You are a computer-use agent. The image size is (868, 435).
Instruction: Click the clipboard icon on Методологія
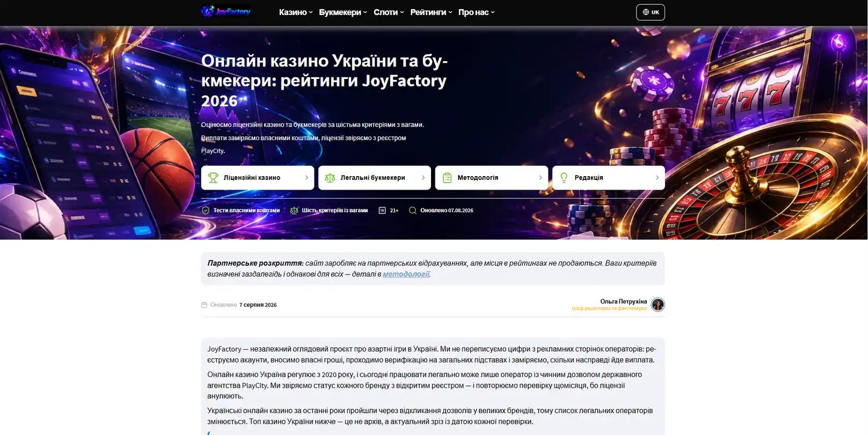point(447,178)
